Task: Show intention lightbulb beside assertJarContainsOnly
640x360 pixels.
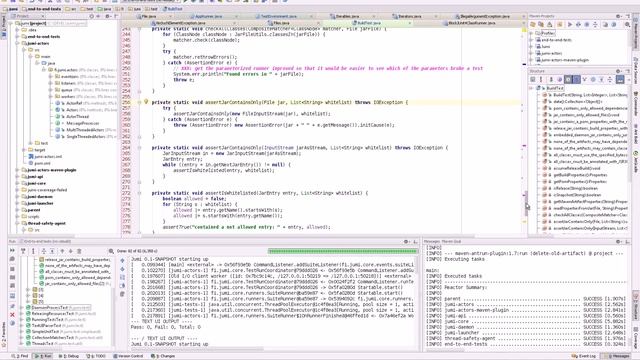Action: pos(146,102)
